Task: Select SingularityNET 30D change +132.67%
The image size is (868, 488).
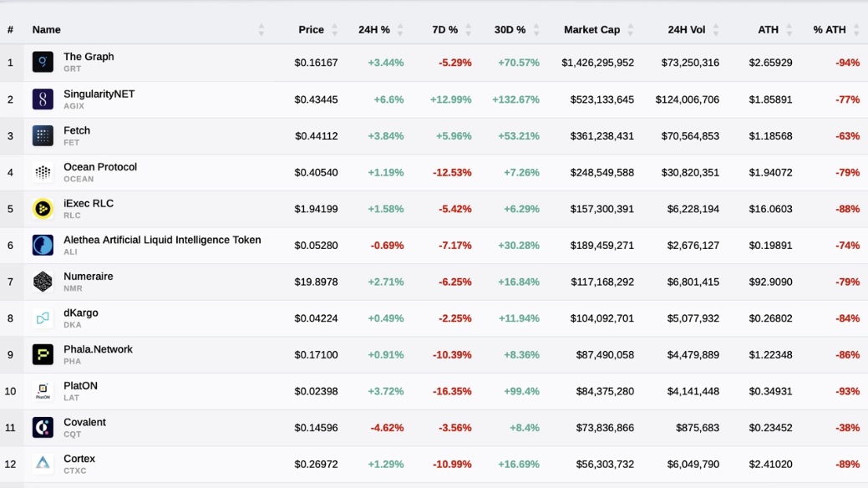Action: pyautogui.click(x=516, y=99)
